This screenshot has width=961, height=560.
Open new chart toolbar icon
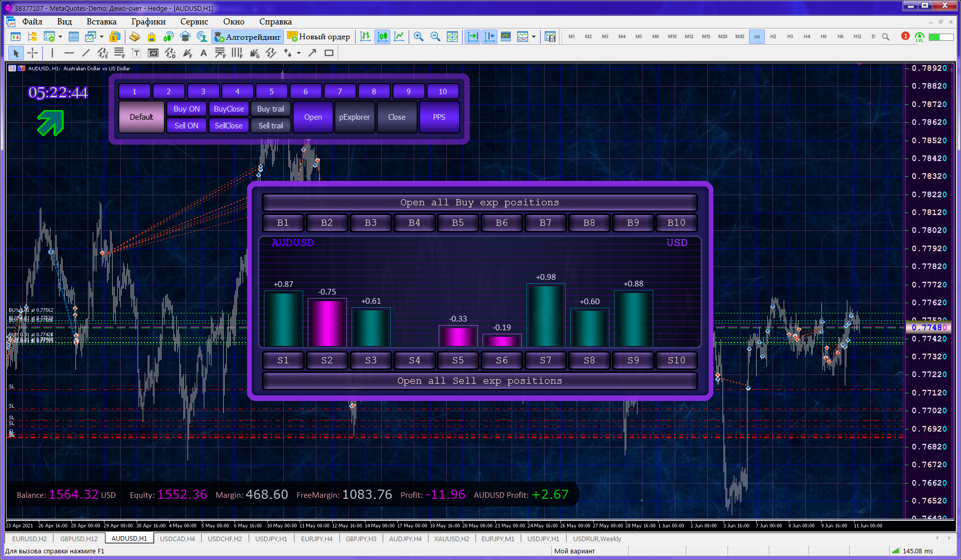pyautogui.click(x=49, y=37)
